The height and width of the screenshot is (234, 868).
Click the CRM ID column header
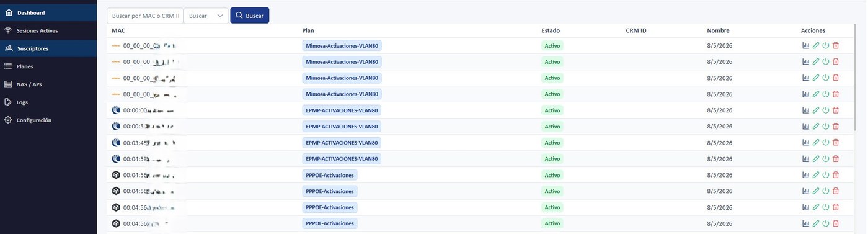pyautogui.click(x=636, y=30)
